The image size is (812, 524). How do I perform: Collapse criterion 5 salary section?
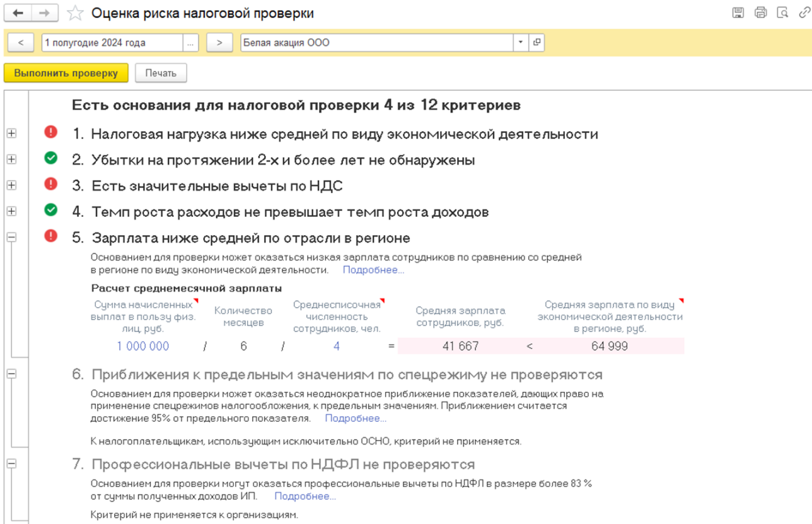click(x=11, y=238)
